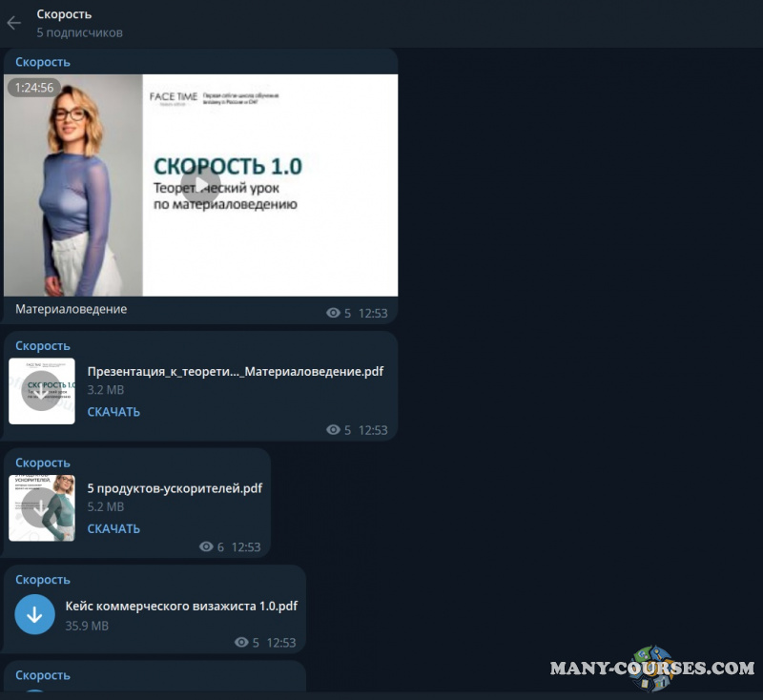Click the eye icon next to 6 views
763x700 pixels.
[206, 546]
